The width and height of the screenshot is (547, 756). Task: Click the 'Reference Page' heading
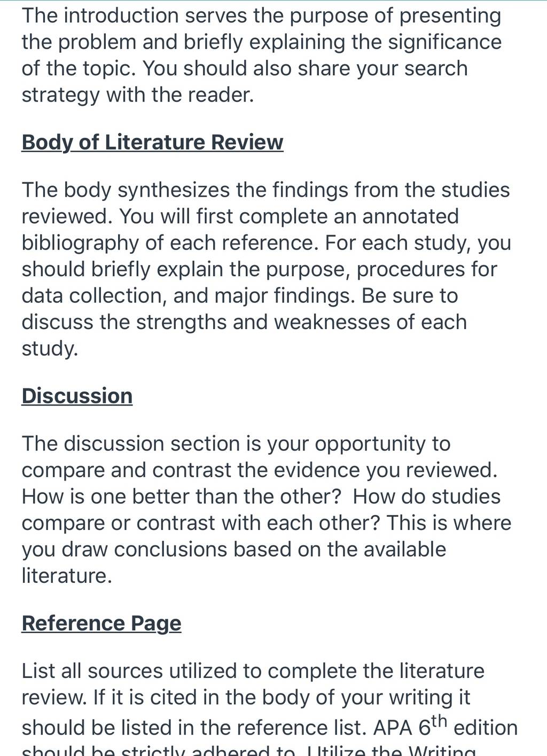tap(101, 623)
